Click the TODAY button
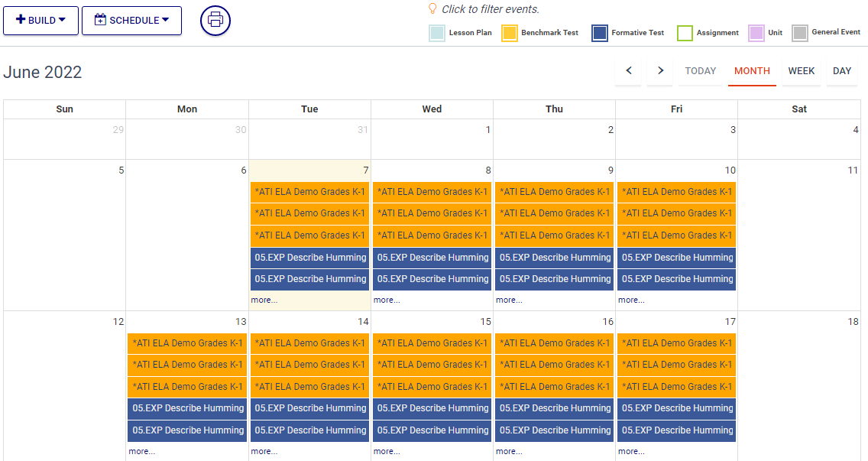Screen dimensions: 868x461 pos(700,71)
